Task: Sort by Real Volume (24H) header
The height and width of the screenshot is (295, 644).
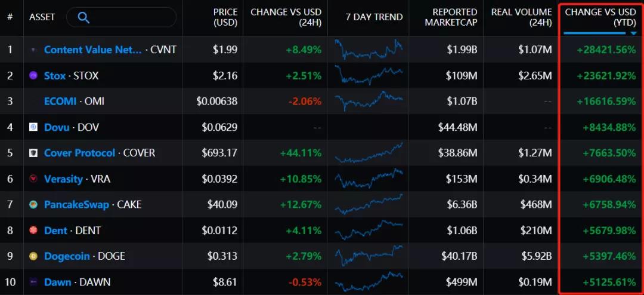Action: click(x=521, y=17)
